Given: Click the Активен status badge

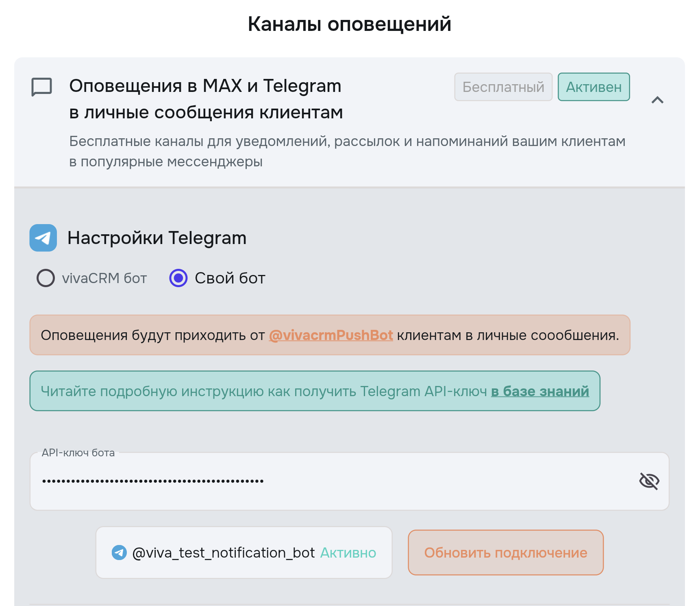Looking at the screenshot, I should click(x=593, y=87).
